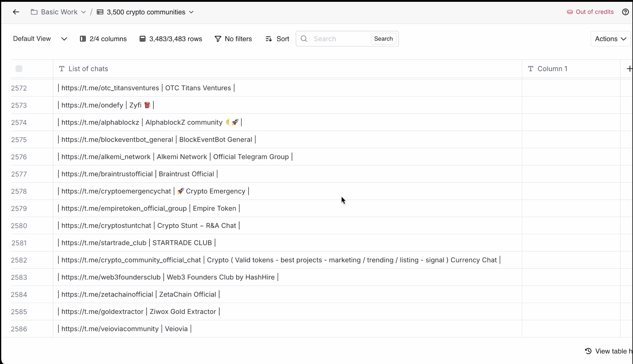The image size is (633, 364).
Task: Select the Crypto Emergency cell
Action: 288,191
